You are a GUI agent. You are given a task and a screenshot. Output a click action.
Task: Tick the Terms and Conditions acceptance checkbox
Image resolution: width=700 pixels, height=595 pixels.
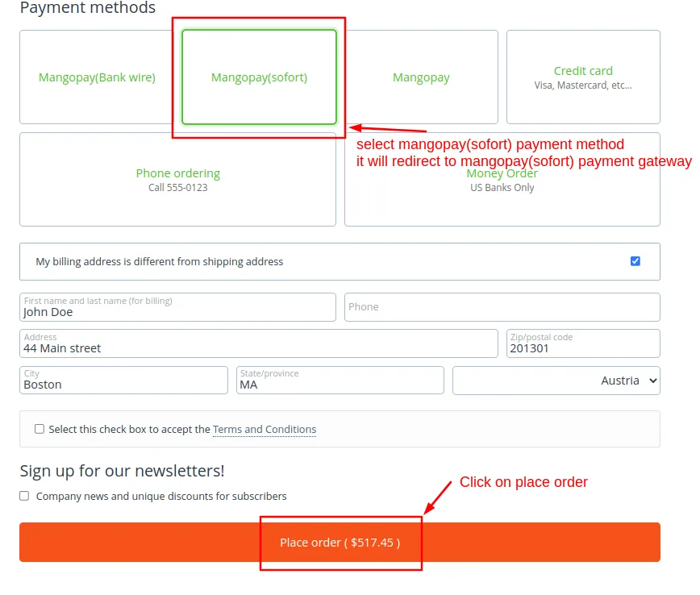40,429
